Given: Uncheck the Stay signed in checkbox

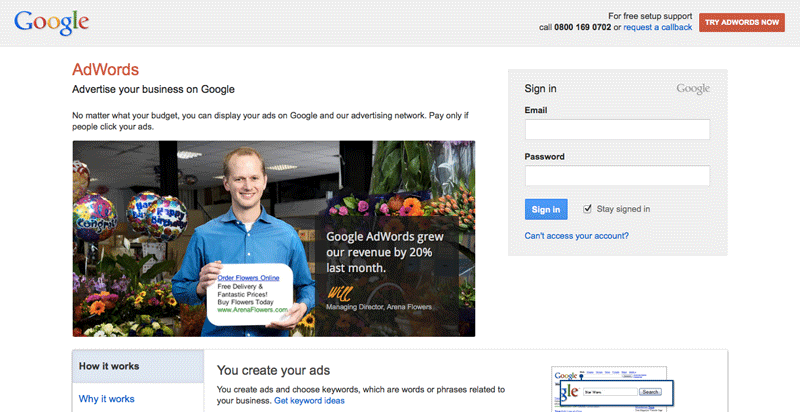Looking at the screenshot, I should [587, 209].
